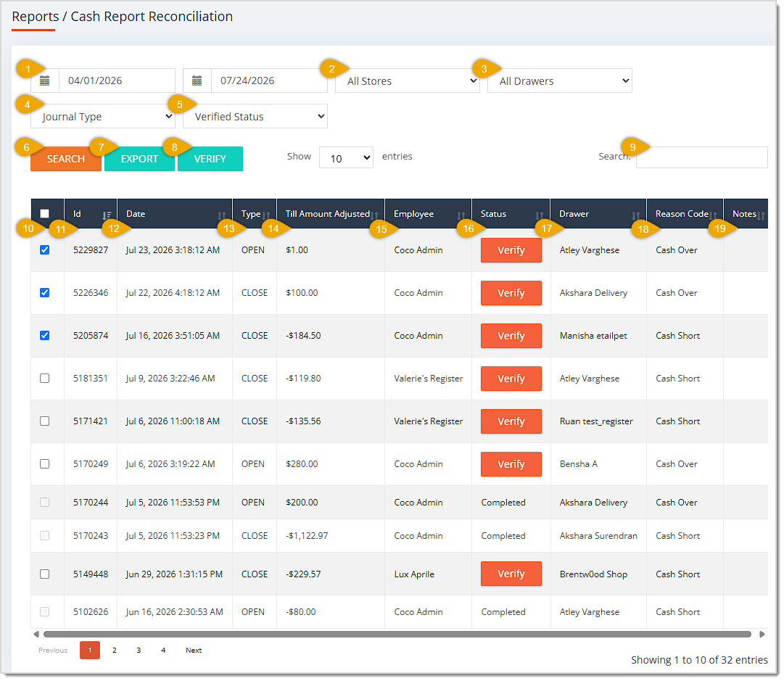Sort by the Till Amount Adjusted arrow
The height and width of the screenshot is (681, 784).
point(374,215)
